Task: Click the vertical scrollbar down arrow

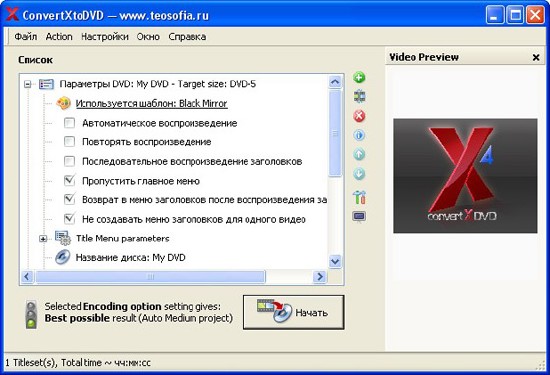Action: tap(335, 261)
